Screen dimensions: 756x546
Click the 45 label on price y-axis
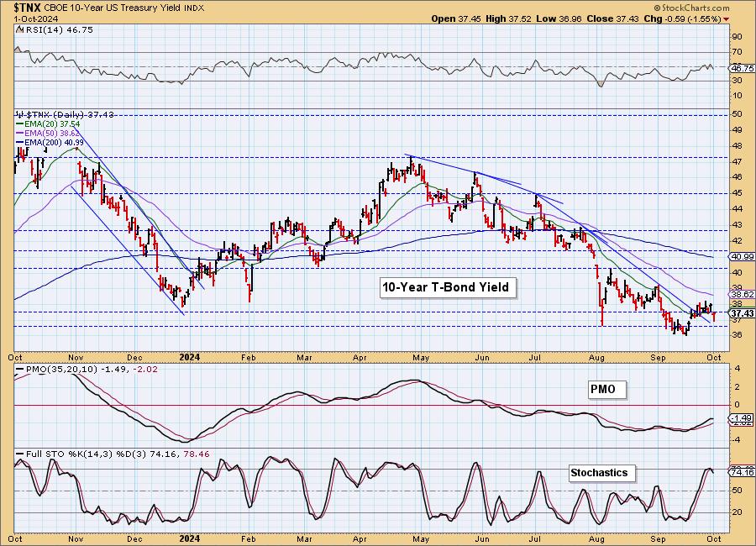coord(738,193)
